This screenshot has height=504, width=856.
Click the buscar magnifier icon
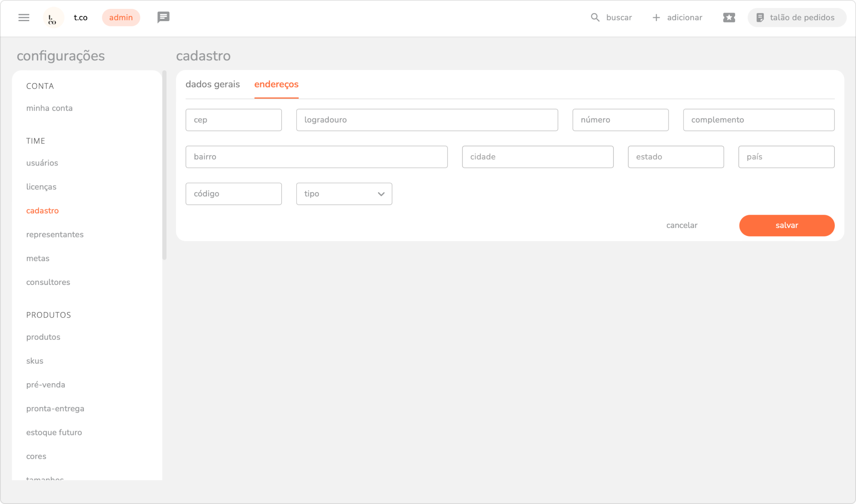pyautogui.click(x=595, y=17)
